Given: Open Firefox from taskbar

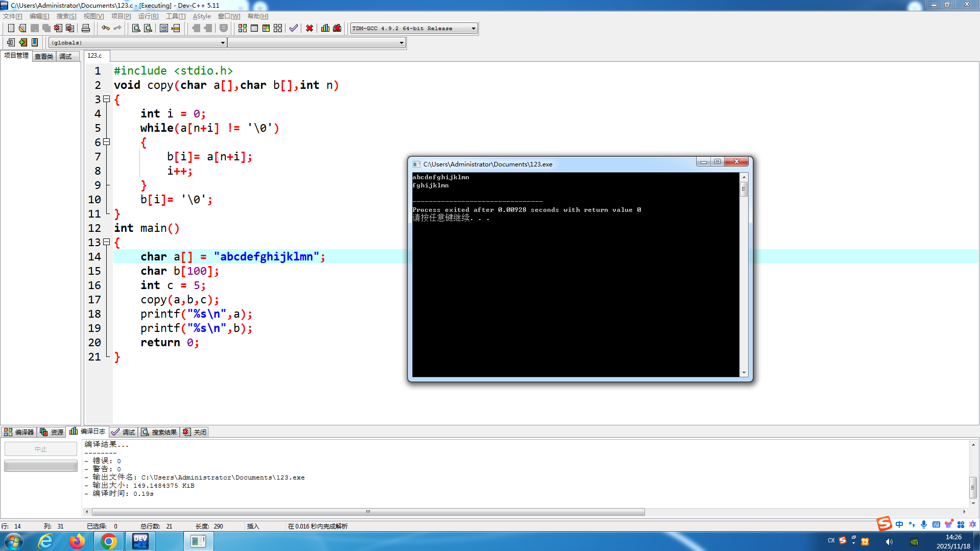Looking at the screenshot, I should click(77, 541).
